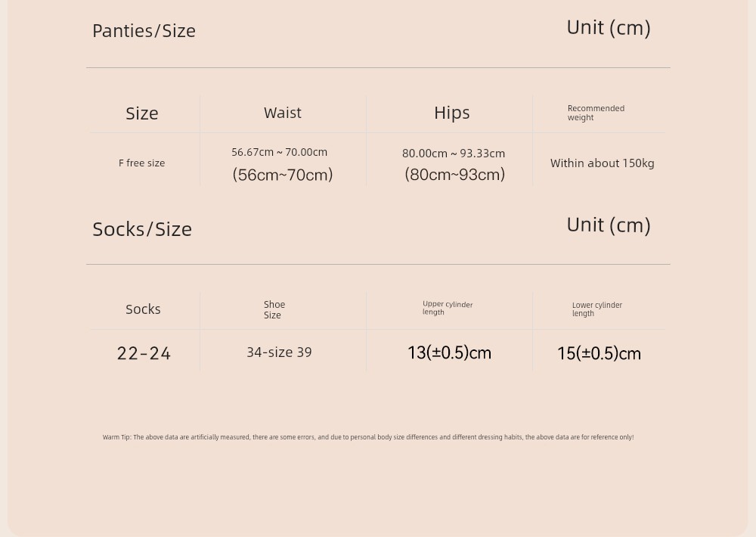Screen dimensions: 756x537
Task: Click the Socks column header
Action: click(x=143, y=309)
